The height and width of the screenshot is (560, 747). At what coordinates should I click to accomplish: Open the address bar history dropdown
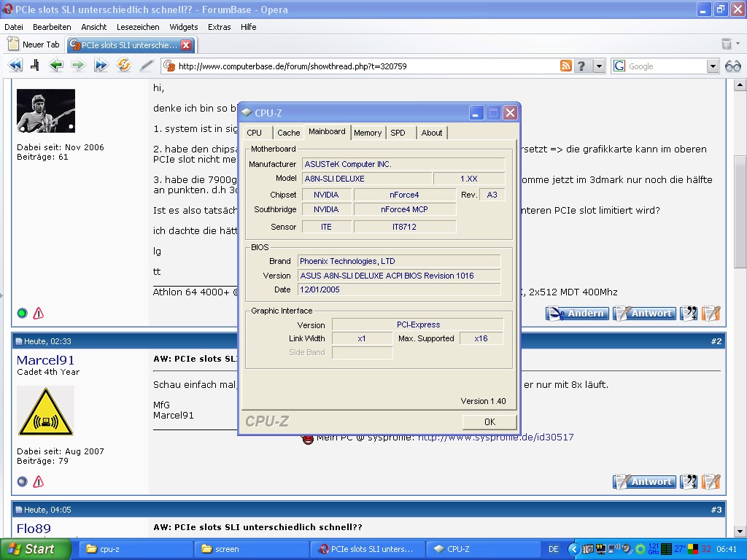click(x=600, y=66)
